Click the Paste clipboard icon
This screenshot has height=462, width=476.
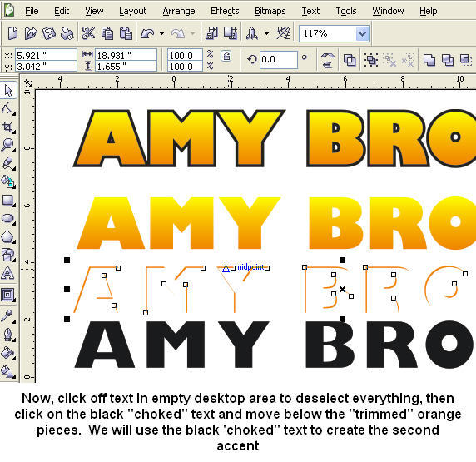pyautogui.click(x=126, y=33)
